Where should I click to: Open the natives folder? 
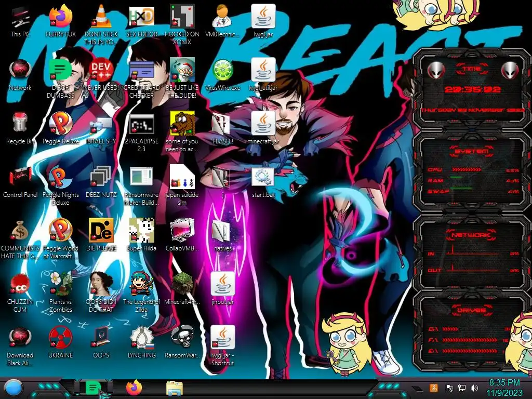pyautogui.click(x=222, y=235)
